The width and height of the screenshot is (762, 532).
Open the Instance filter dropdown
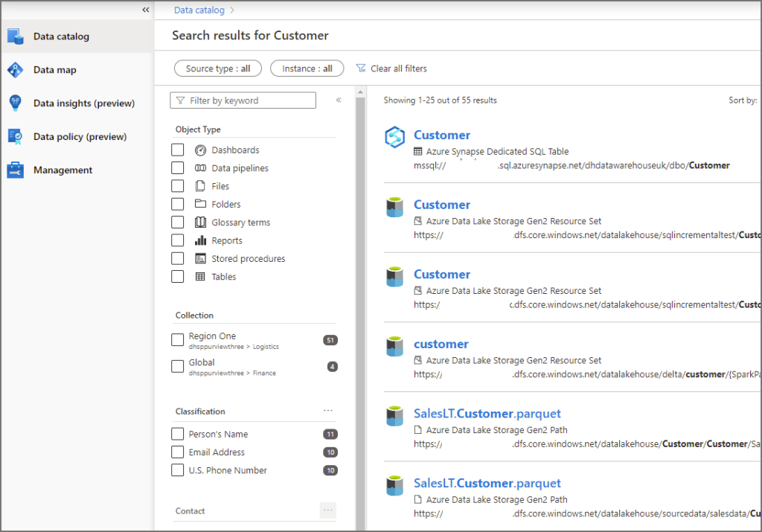(x=307, y=68)
